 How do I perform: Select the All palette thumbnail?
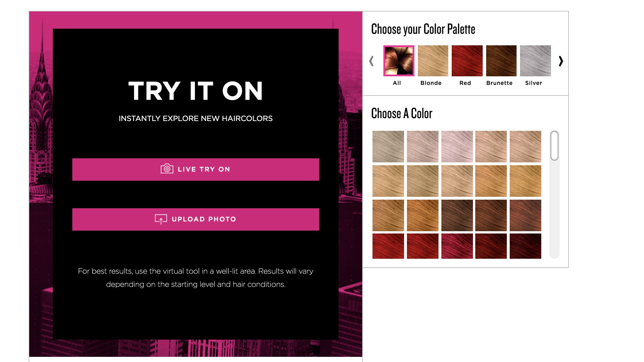pos(399,61)
